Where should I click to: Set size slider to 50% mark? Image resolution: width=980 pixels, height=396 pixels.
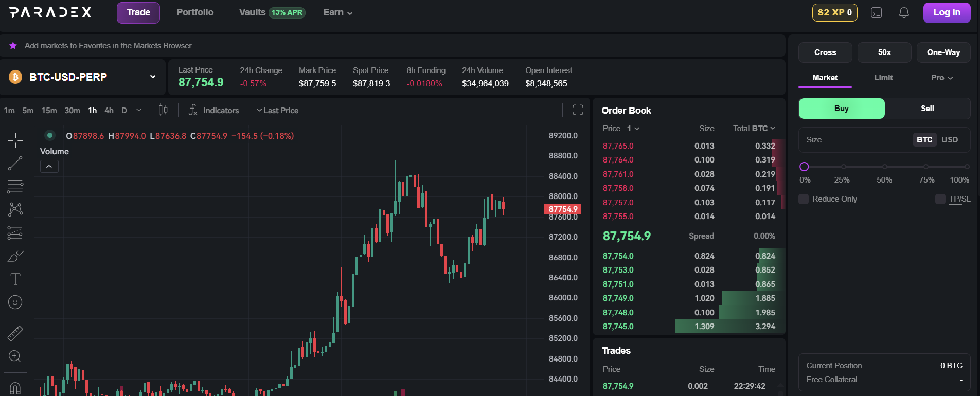click(x=885, y=167)
